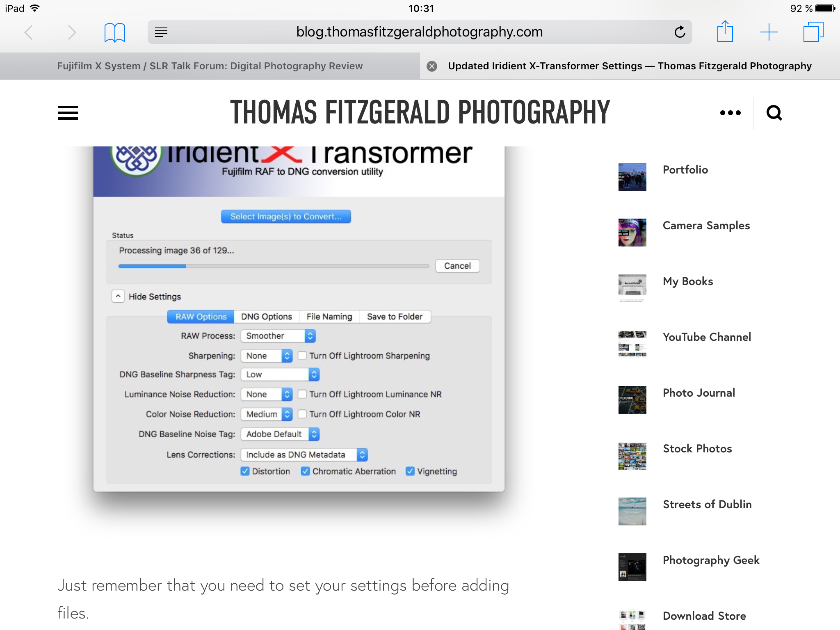
Task: Reload the page with the refresh icon
Action: [680, 32]
